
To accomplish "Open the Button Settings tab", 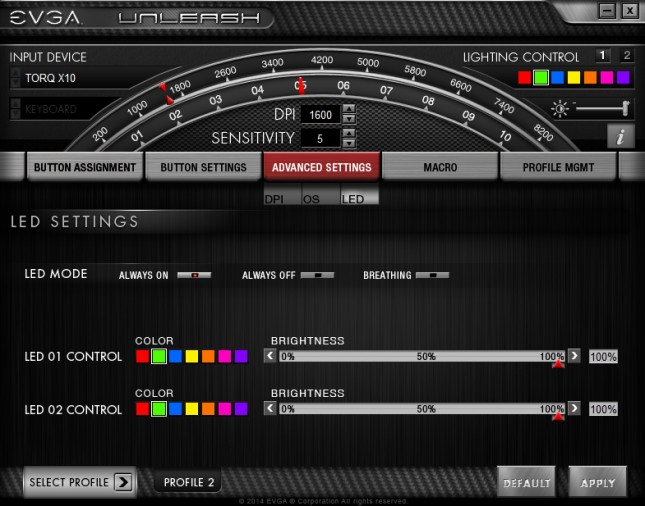I will point(204,167).
